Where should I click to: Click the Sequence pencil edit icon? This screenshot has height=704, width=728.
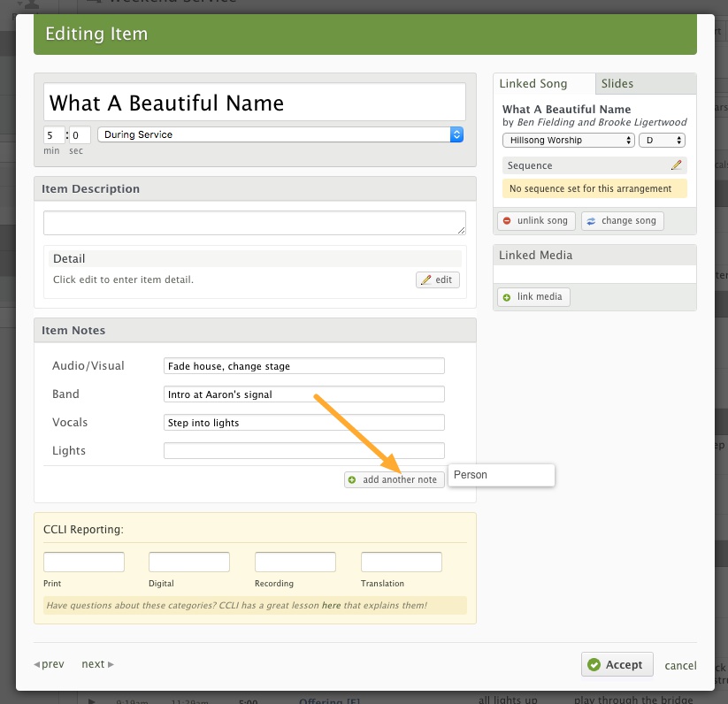(677, 165)
